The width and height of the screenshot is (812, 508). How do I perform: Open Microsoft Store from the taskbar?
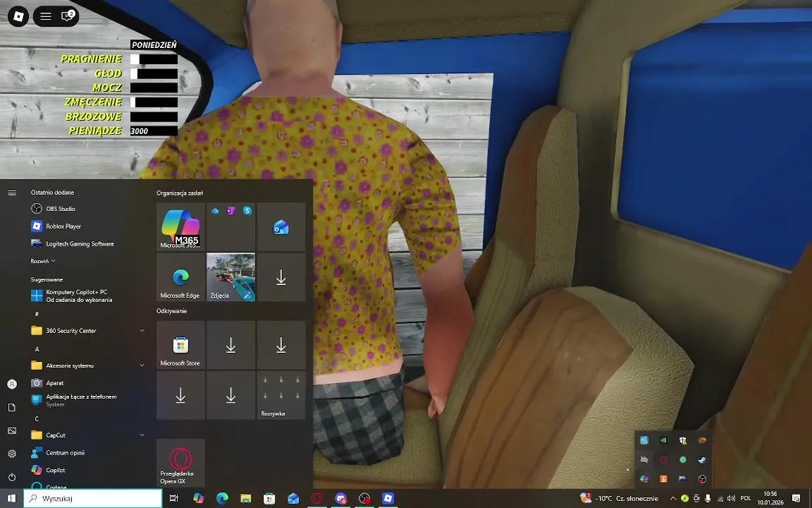click(x=269, y=498)
